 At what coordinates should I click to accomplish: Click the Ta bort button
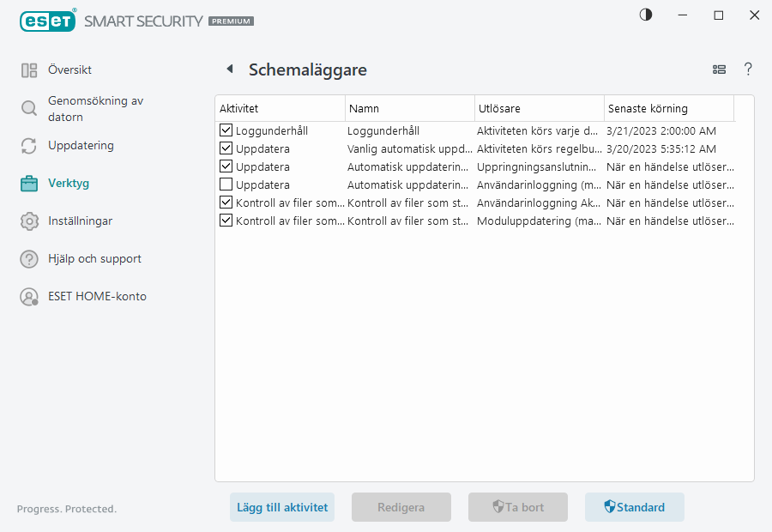517,507
